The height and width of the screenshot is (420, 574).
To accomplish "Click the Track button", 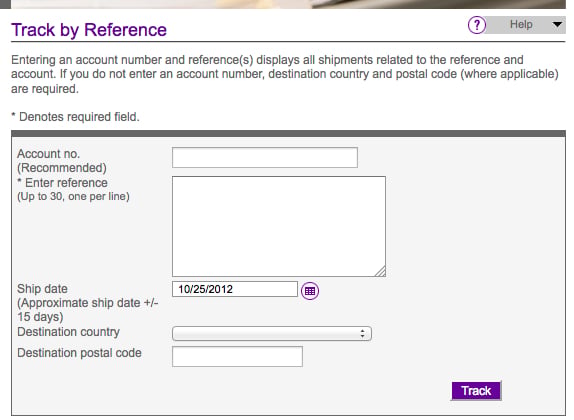I will pos(476,391).
